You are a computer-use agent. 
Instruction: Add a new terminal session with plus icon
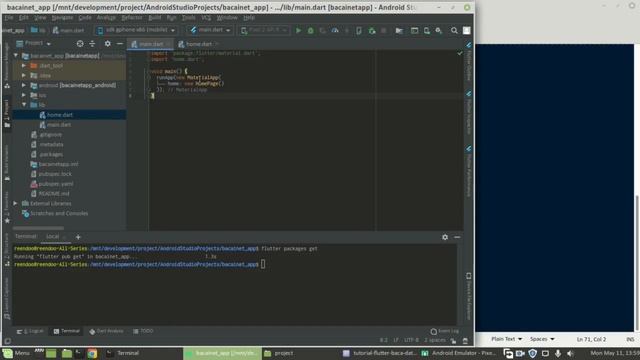(x=78, y=237)
